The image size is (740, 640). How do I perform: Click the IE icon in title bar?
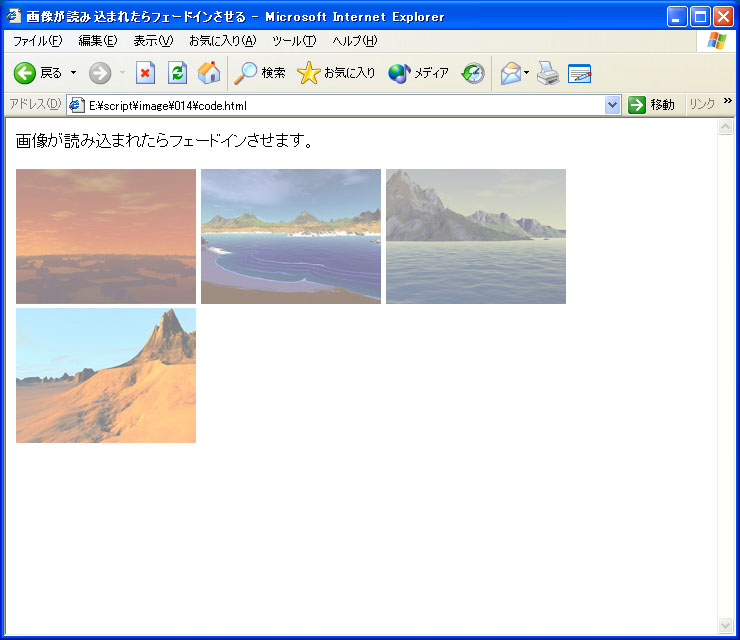tap(14, 16)
